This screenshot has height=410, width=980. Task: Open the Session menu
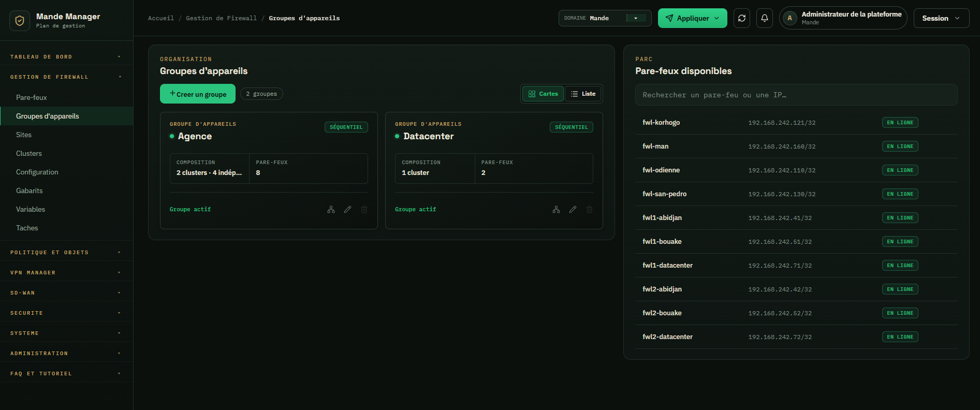tap(941, 18)
